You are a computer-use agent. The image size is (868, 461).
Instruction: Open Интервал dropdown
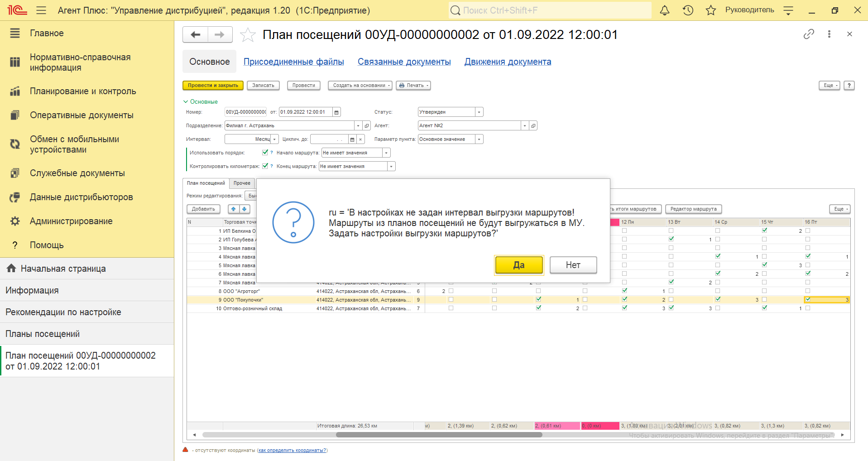click(274, 139)
